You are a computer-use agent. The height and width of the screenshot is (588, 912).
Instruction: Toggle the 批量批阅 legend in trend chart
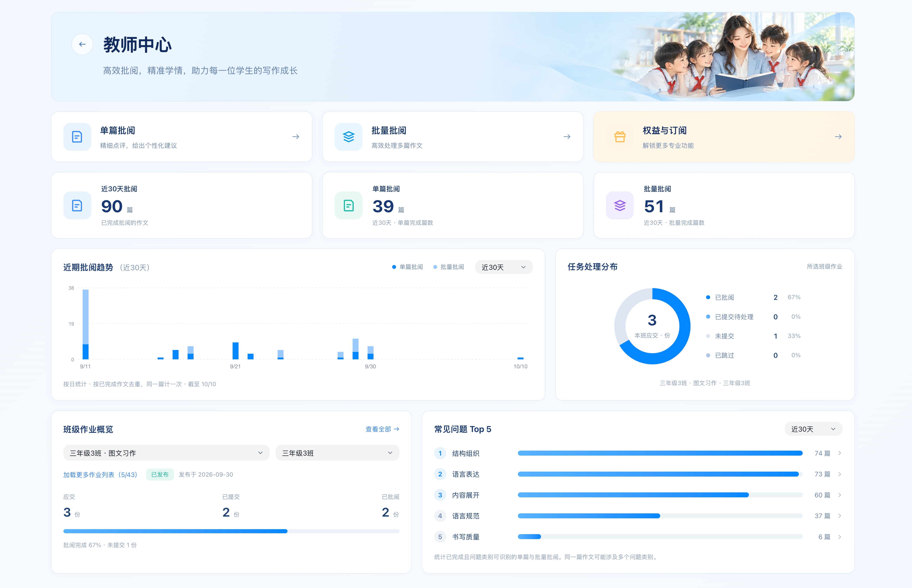coord(449,267)
